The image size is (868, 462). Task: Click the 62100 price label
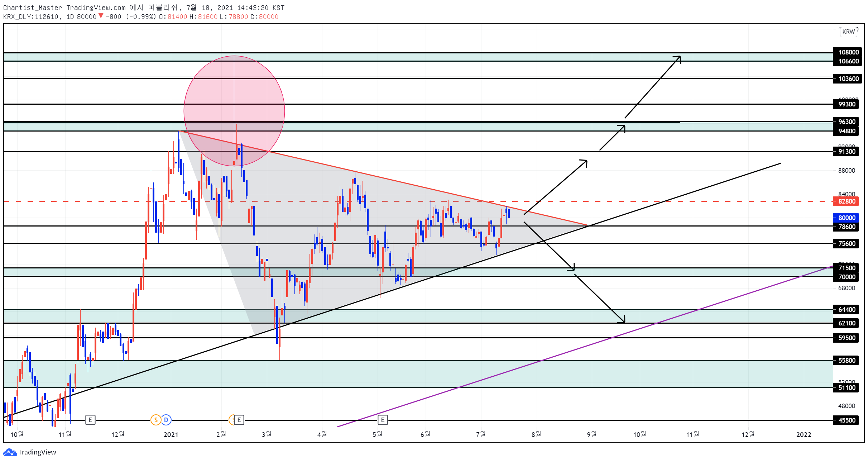click(x=846, y=323)
